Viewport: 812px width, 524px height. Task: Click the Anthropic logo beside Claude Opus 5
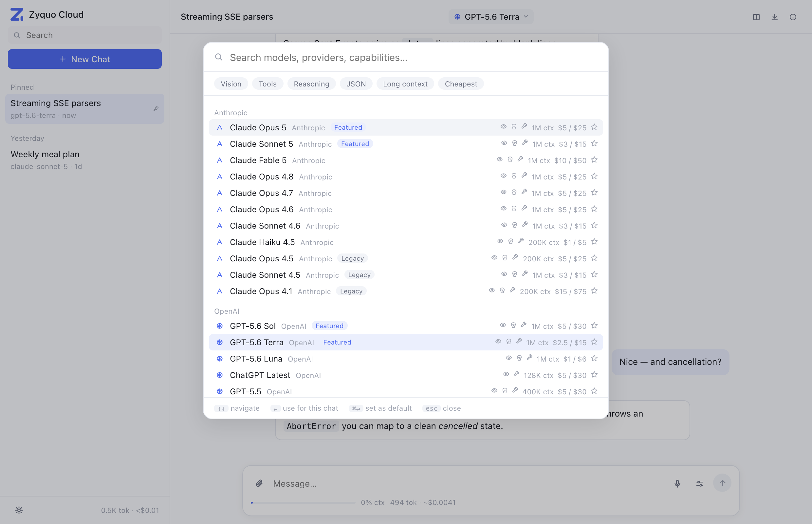220,128
